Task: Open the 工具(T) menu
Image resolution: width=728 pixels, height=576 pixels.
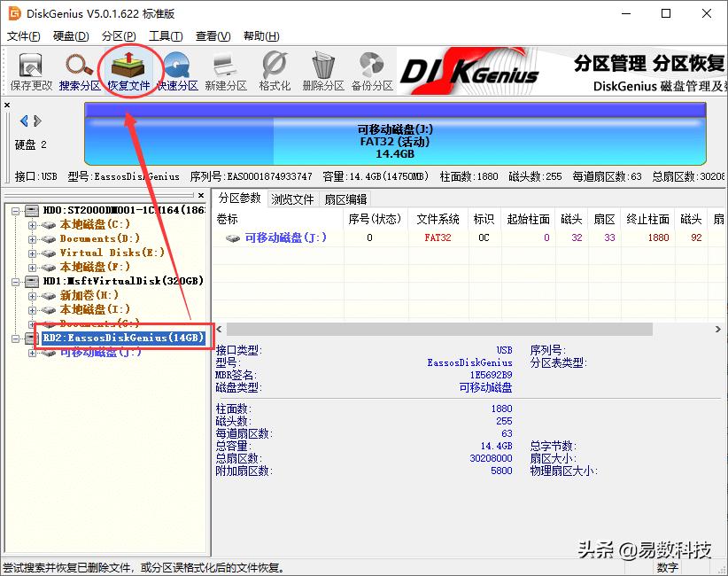Action: click(x=164, y=35)
